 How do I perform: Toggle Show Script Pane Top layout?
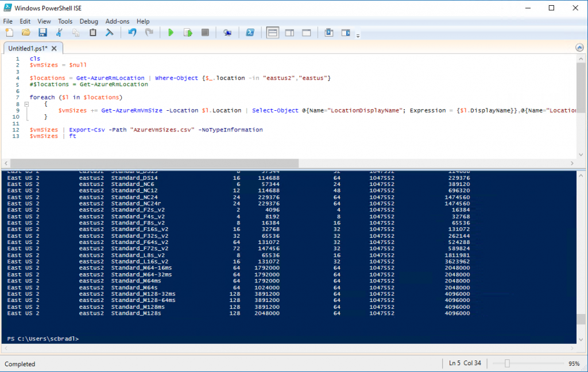tap(273, 33)
